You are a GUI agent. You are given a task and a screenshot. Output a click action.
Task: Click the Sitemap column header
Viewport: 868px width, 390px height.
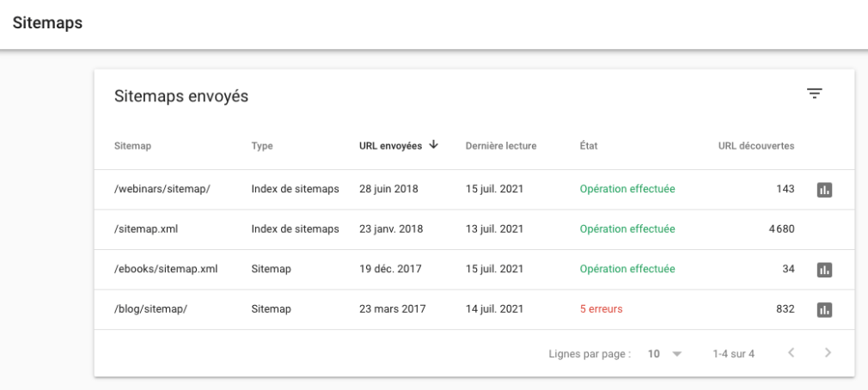coord(132,146)
